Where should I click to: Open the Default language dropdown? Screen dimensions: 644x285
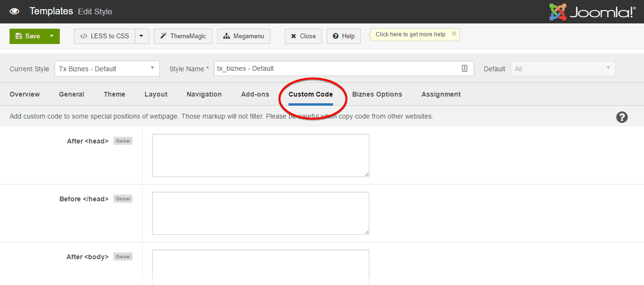tap(563, 69)
